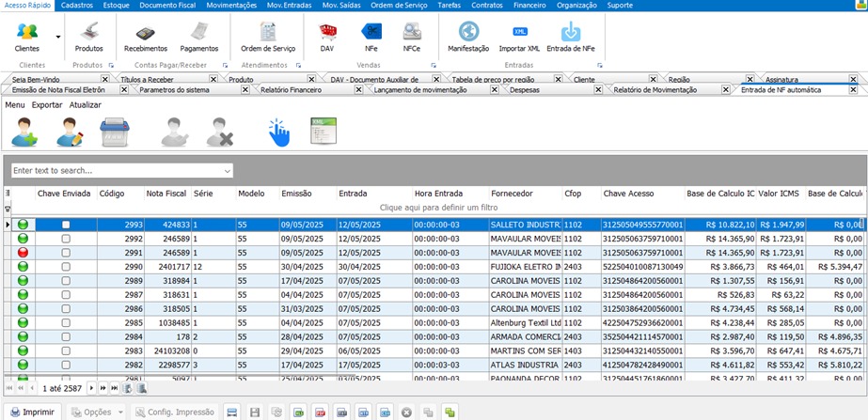Viewport: 868px width, 420px height.
Task: Expand the search text dropdown arrow
Action: point(228,171)
